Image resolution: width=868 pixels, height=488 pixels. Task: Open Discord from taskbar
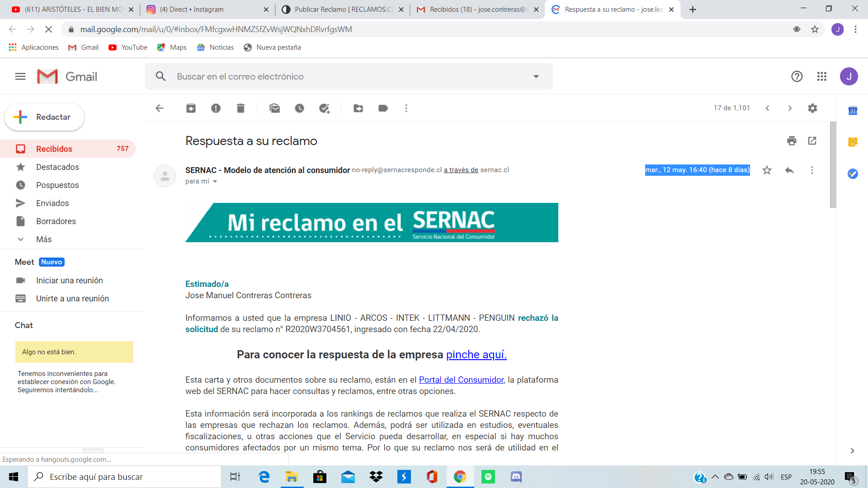516,477
